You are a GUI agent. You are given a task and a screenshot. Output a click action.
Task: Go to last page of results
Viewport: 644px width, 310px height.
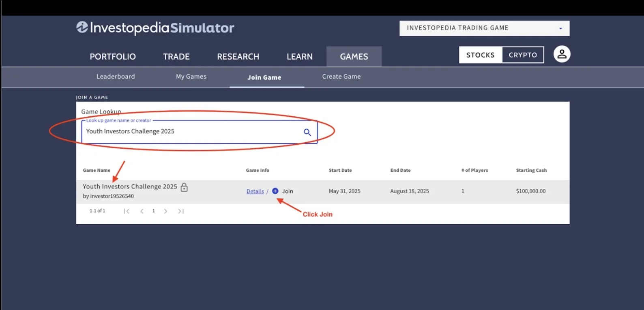181,211
